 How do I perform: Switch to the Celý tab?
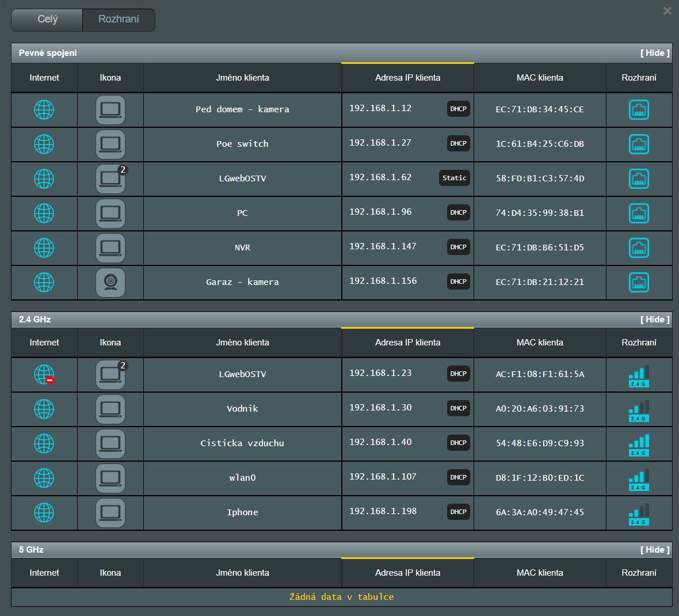point(47,20)
